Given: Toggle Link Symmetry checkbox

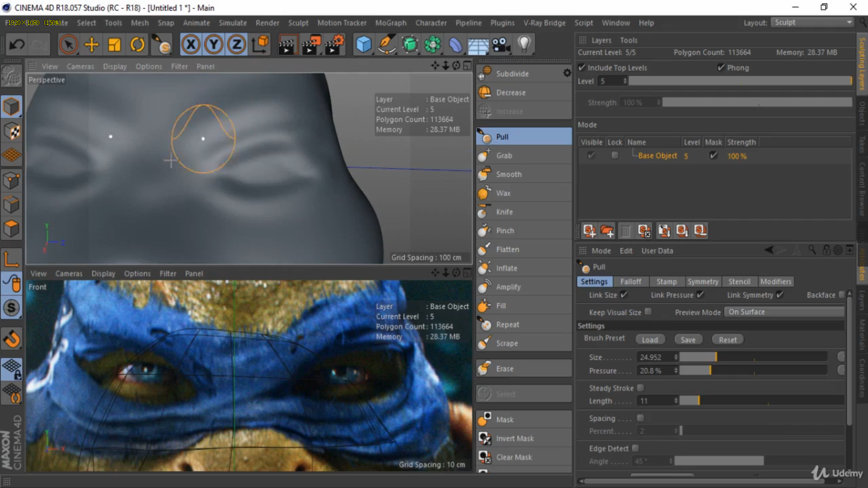Looking at the screenshot, I should click(780, 295).
